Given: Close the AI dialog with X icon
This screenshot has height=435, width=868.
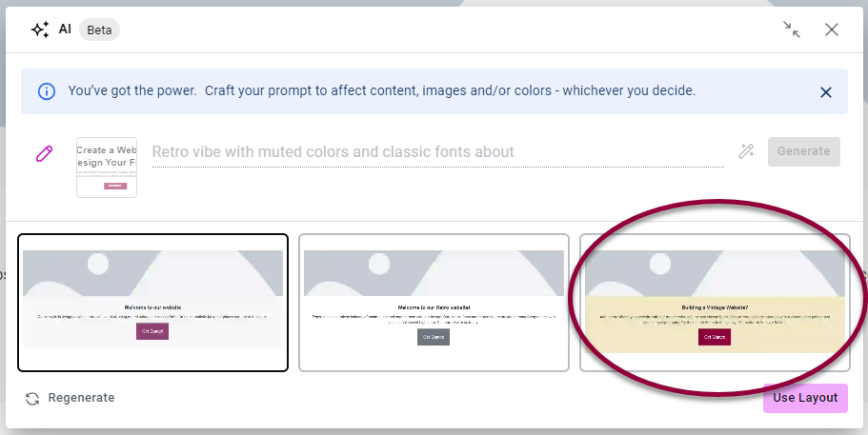Looking at the screenshot, I should pyautogui.click(x=832, y=30).
